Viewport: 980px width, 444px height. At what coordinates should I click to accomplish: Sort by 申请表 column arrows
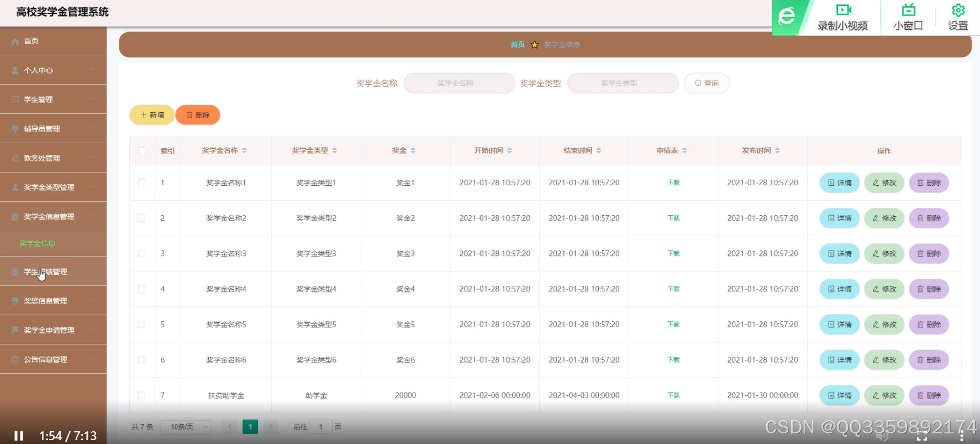[684, 150]
